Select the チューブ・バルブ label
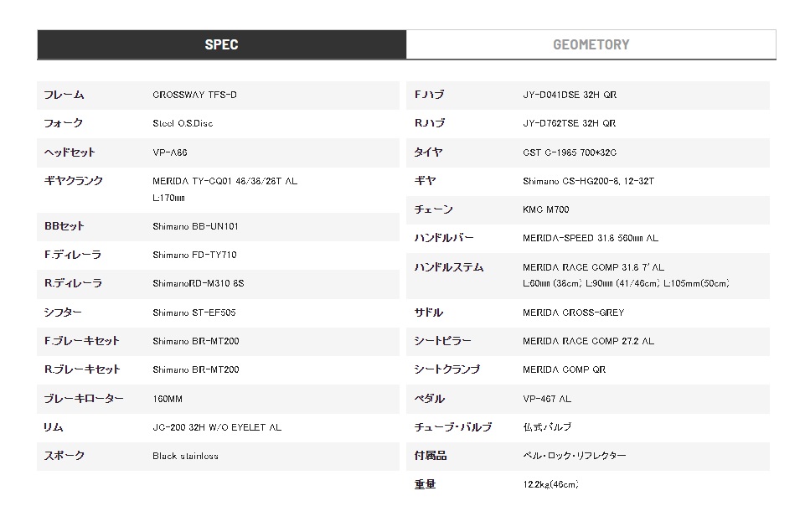Viewport: 805px width, 532px height. (x=453, y=428)
